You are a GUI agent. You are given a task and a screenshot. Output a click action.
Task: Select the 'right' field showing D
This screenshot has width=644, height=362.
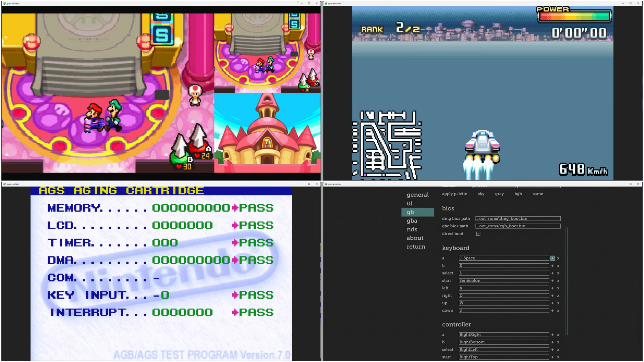pos(504,296)
